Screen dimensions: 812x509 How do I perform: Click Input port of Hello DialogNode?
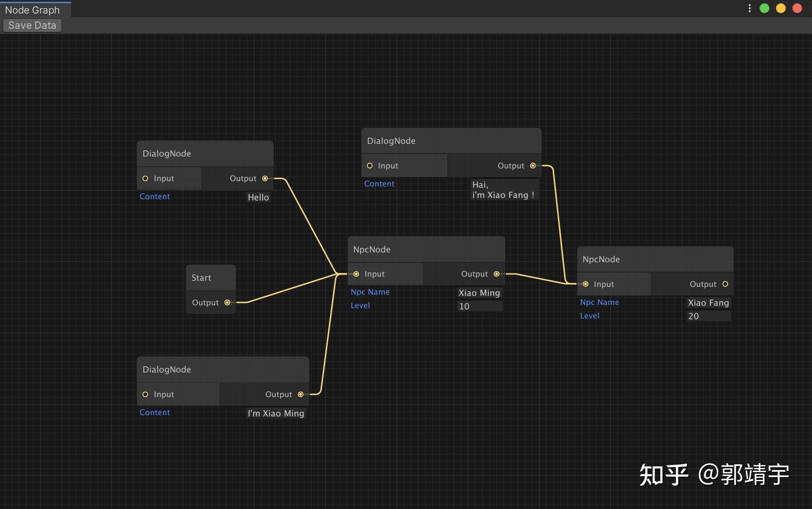point(145,178)
